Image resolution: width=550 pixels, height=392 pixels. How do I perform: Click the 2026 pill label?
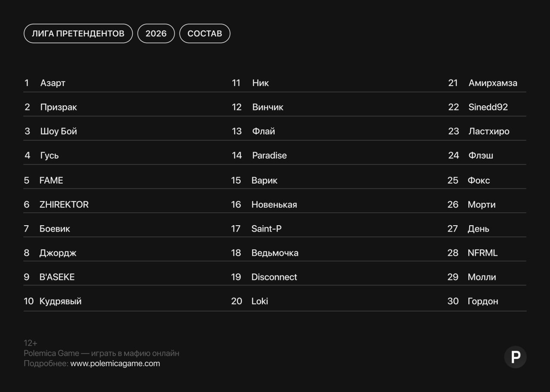[156, 34]
